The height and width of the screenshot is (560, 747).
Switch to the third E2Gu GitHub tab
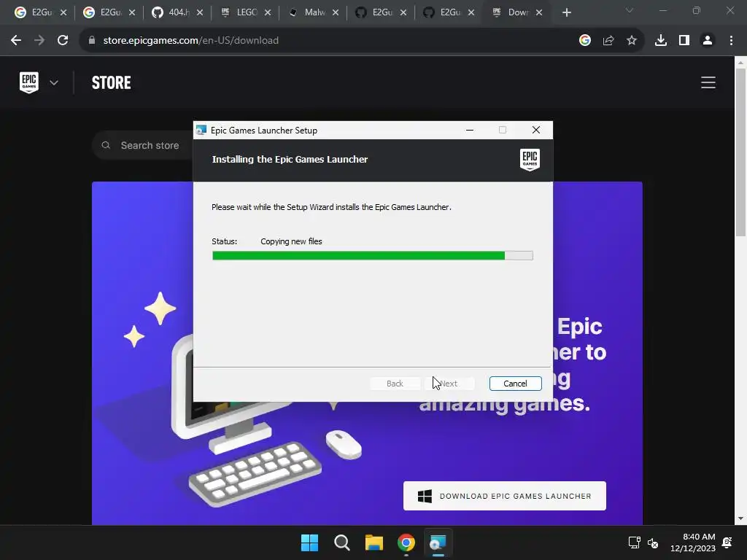click(376, 12)
